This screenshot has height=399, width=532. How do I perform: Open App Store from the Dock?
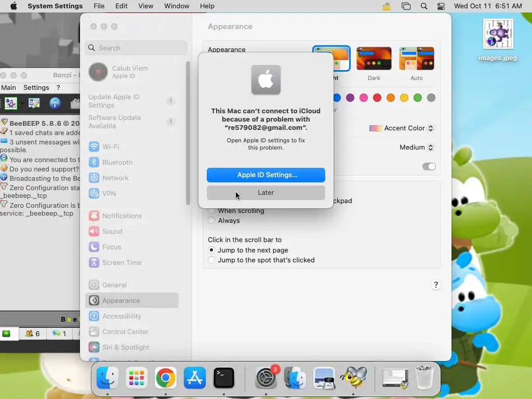coord(195,378)
